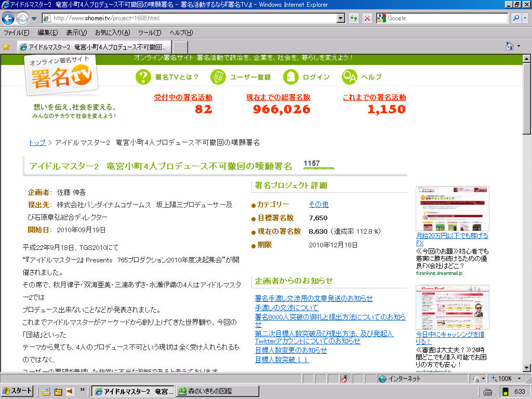Viewport: 532px width, 399px height.
Task: Click the green system tray icon
Action: 506,392
